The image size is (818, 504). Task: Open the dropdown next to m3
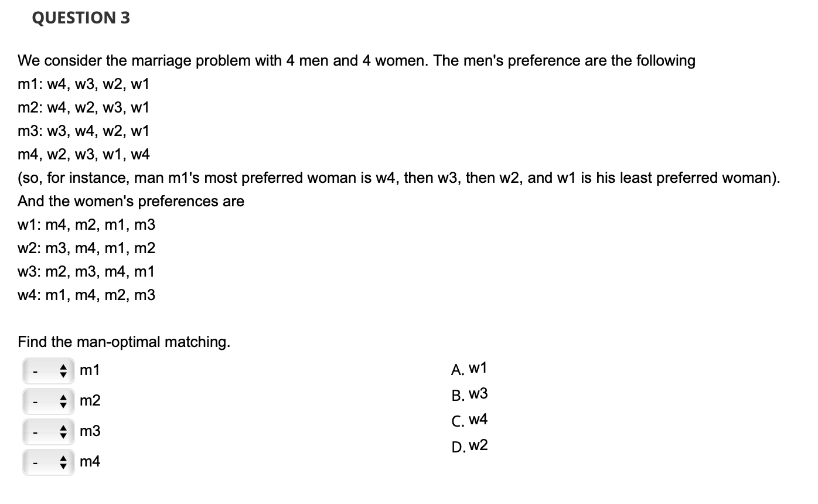click(x=48, y=431)
